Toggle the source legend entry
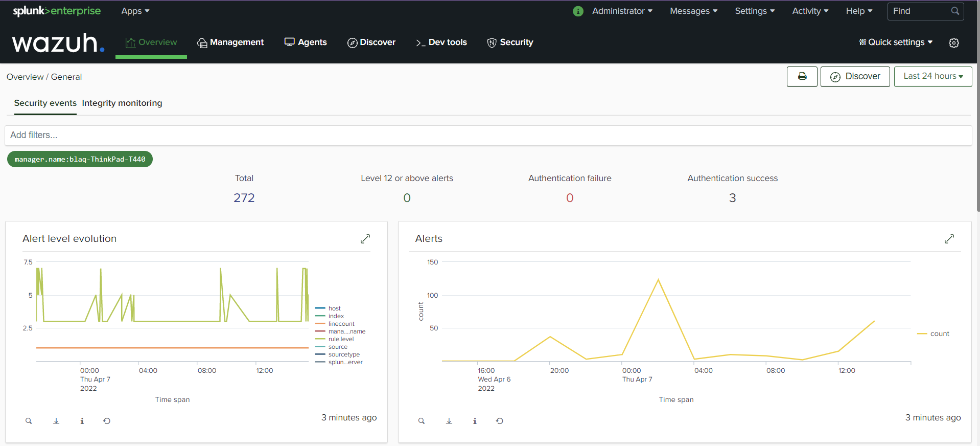This screenshot has height=446, width=980. [332, 347]
